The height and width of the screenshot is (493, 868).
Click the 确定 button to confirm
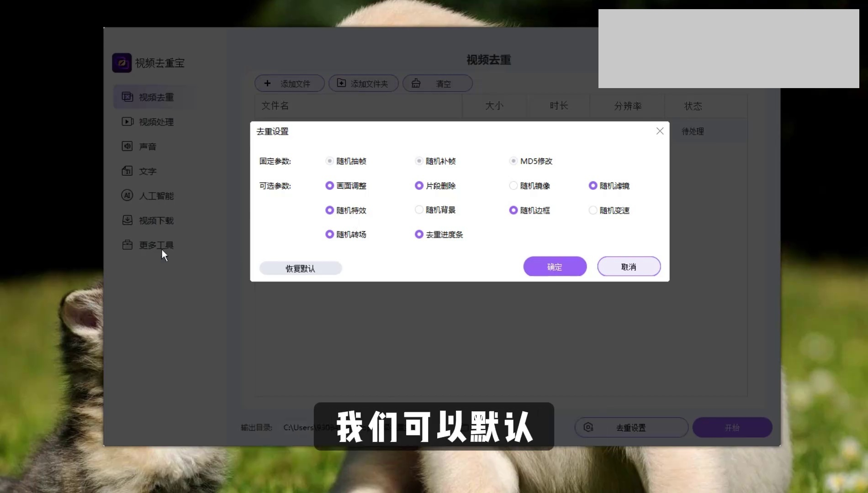(x=555, y=267)
